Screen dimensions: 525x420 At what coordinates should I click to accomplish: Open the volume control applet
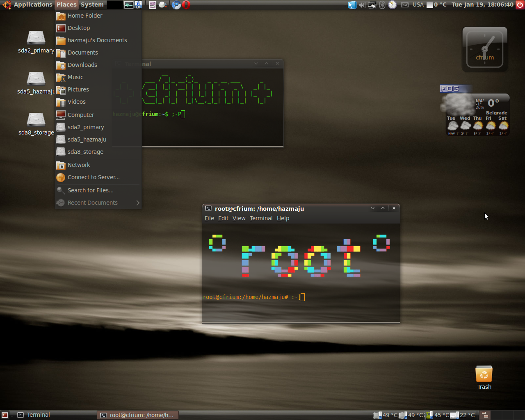[x=362, y=5]
